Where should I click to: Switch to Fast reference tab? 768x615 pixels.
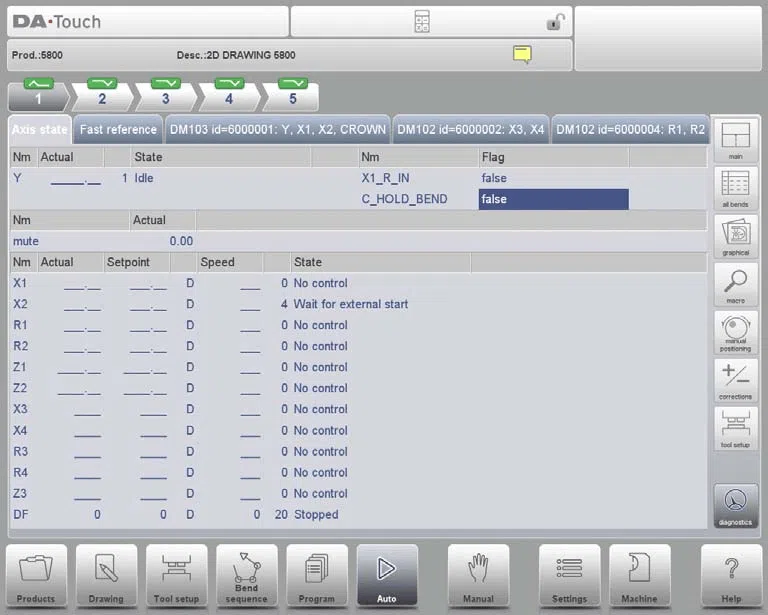click(118, 130)
